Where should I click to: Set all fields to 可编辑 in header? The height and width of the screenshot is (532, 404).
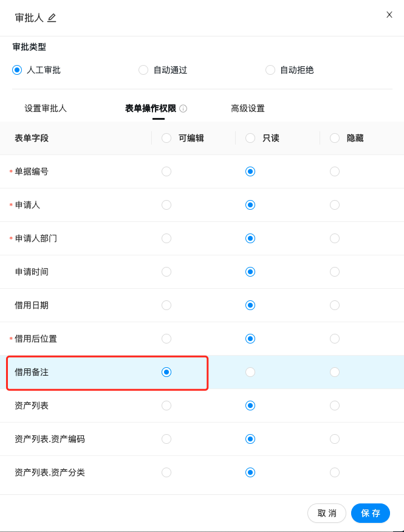tap(166, 138)
